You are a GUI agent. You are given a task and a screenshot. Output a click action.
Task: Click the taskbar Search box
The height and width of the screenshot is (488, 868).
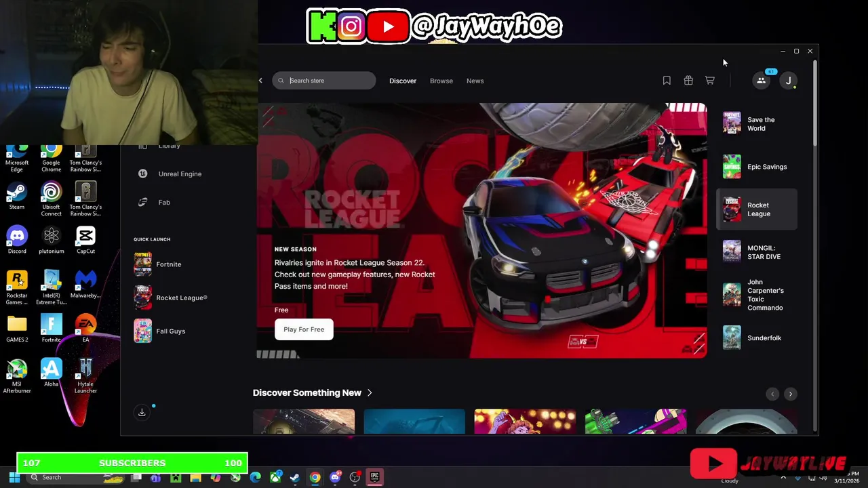[75, 477]
